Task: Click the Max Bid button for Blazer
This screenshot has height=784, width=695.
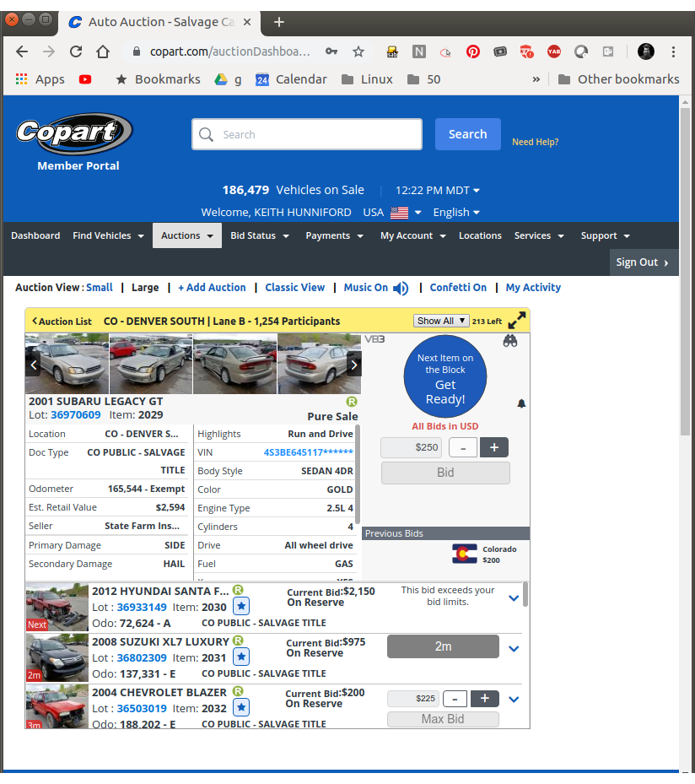Action: coord(443,719)
